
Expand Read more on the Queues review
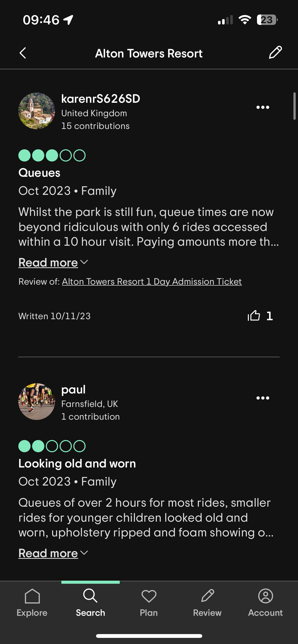[48, 262]
